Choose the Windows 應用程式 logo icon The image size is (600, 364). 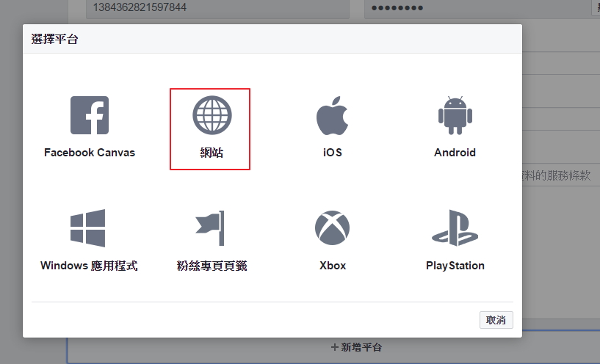(x=87, y=228)
